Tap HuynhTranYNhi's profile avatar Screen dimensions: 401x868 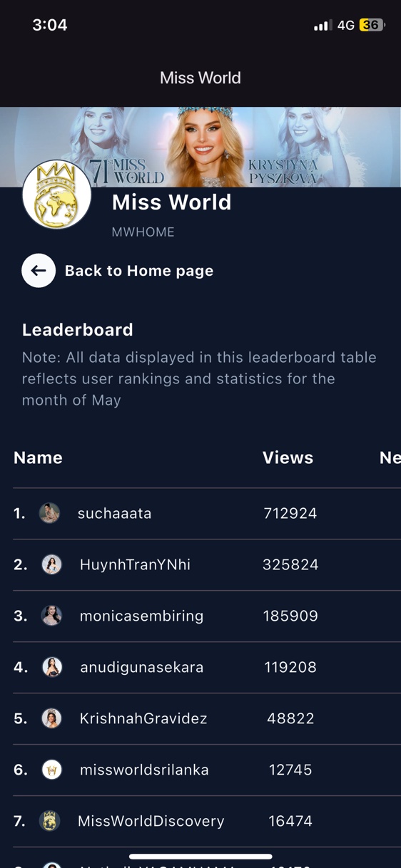point(52,564)
